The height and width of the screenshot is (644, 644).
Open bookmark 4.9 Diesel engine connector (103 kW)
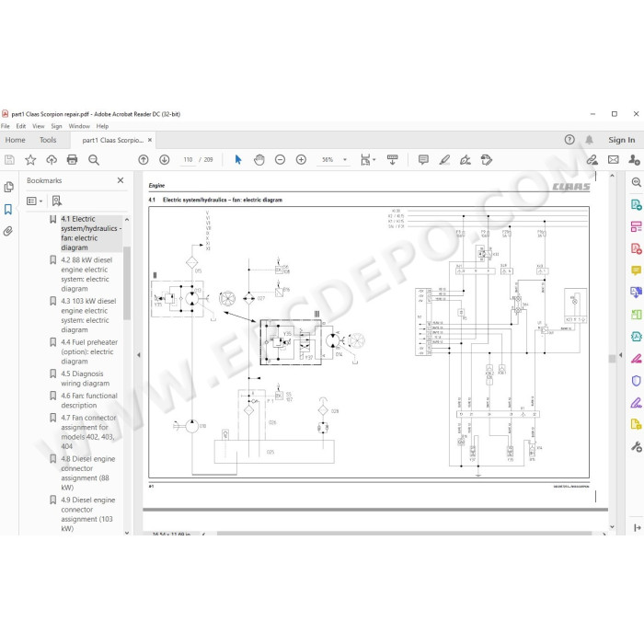coord(88,514)
